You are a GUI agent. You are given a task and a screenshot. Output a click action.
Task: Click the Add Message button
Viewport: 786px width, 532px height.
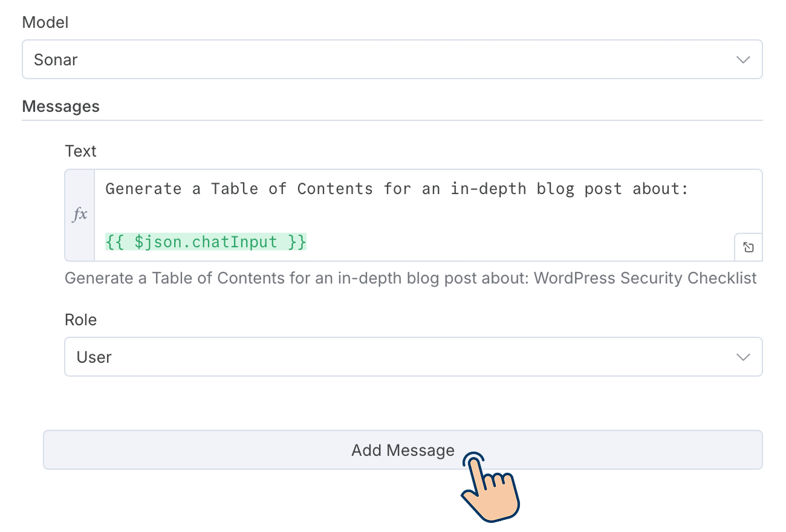[x=402, y=450]
